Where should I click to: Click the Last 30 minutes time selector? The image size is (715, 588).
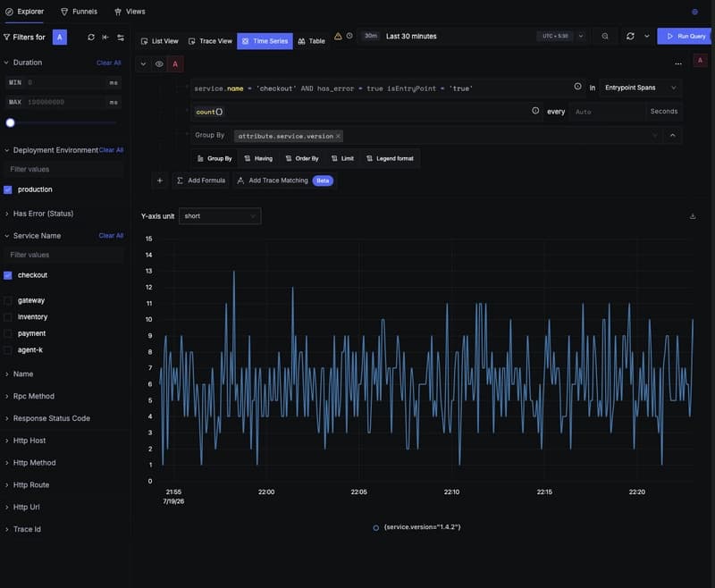[x=411, y=36]
